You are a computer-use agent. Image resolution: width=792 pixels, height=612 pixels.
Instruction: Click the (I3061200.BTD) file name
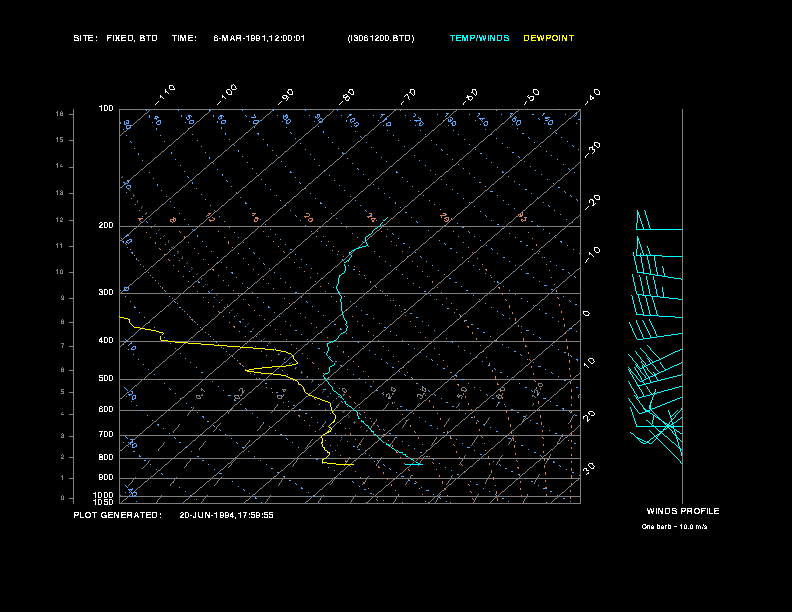pyautogui.click(x=381, y=38)
